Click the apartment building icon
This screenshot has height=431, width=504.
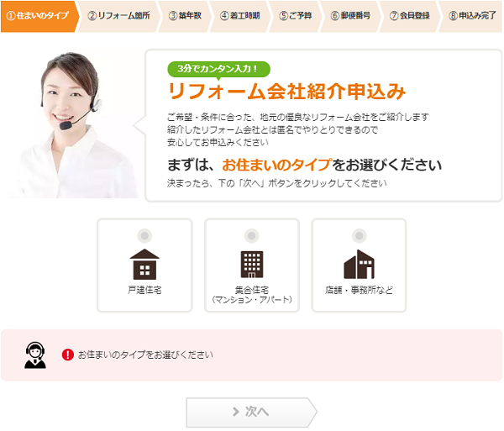[252, 264]
